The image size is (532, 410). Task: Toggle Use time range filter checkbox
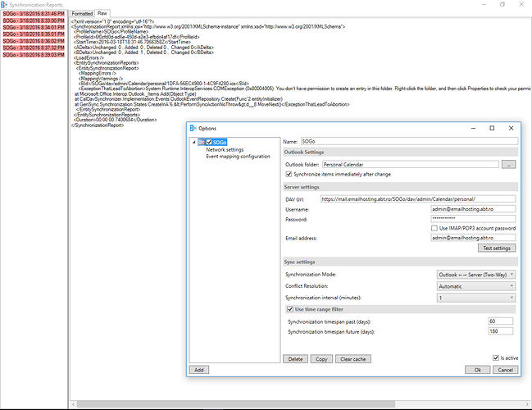click(290, 309)
